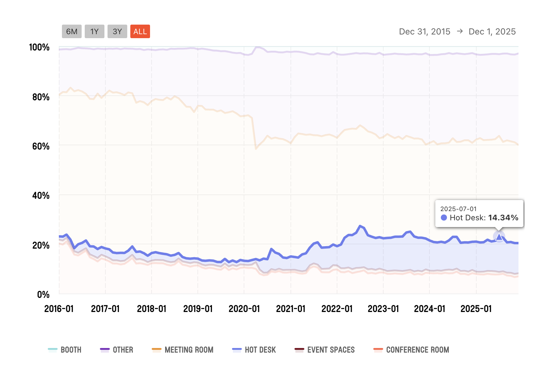Screen dimensions: 549x392
Task: Click the end date Dec 1, 2025
Action: tap(492, 31)
